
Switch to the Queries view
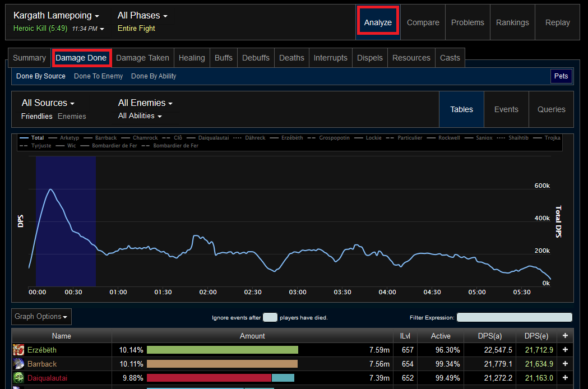[x=551, y=109]
